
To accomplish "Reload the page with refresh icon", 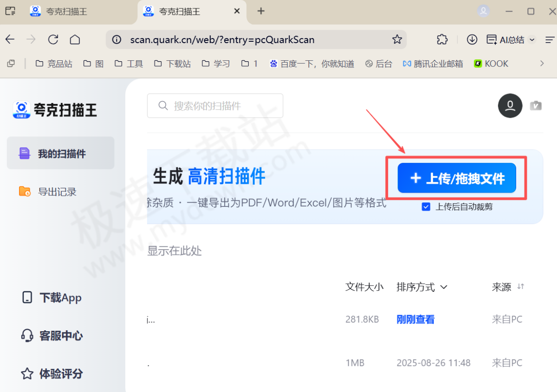I will pyautogui.click(x=53, y=39).
